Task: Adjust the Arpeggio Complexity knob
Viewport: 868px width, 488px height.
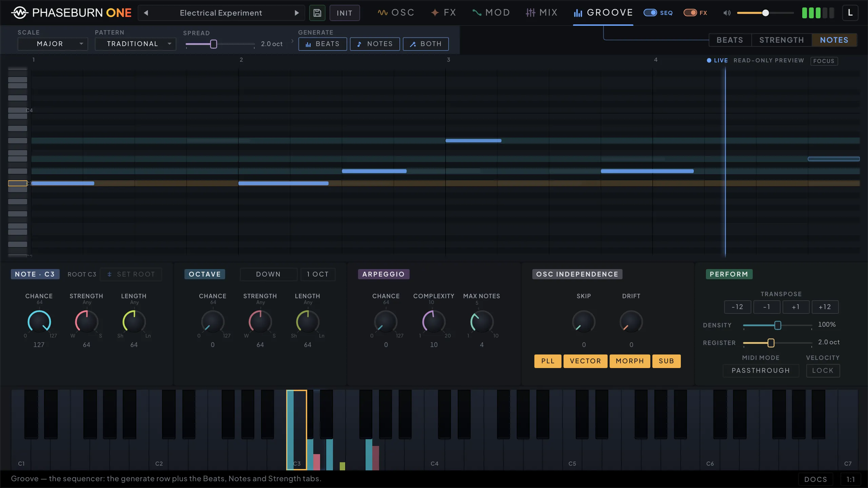Action: [434, 321]
